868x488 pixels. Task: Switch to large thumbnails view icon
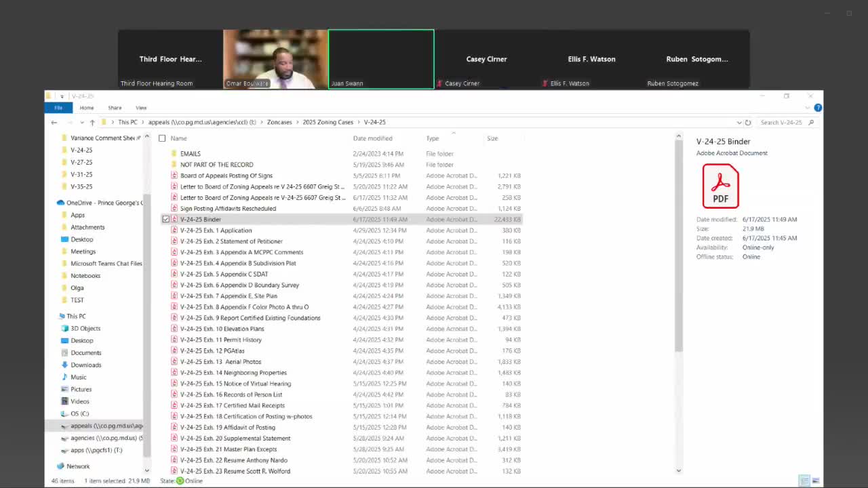coord(816,481)
